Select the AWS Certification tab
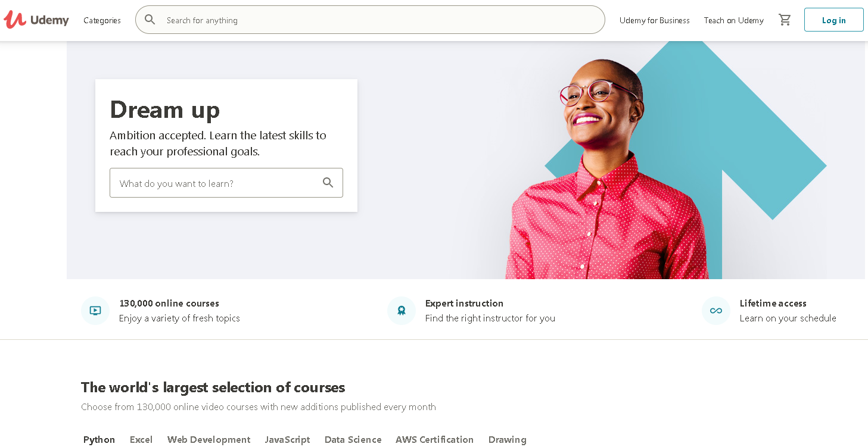This screenshot has width=868, height=447. 434,439
